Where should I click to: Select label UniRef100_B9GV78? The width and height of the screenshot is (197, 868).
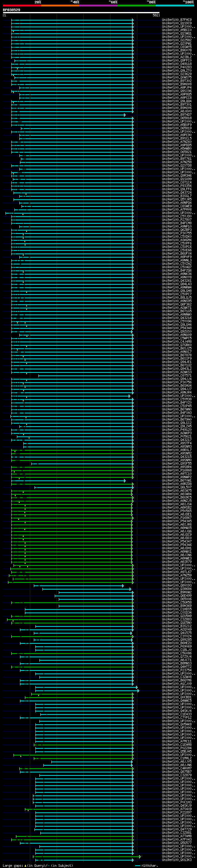(x=177, y=50)
